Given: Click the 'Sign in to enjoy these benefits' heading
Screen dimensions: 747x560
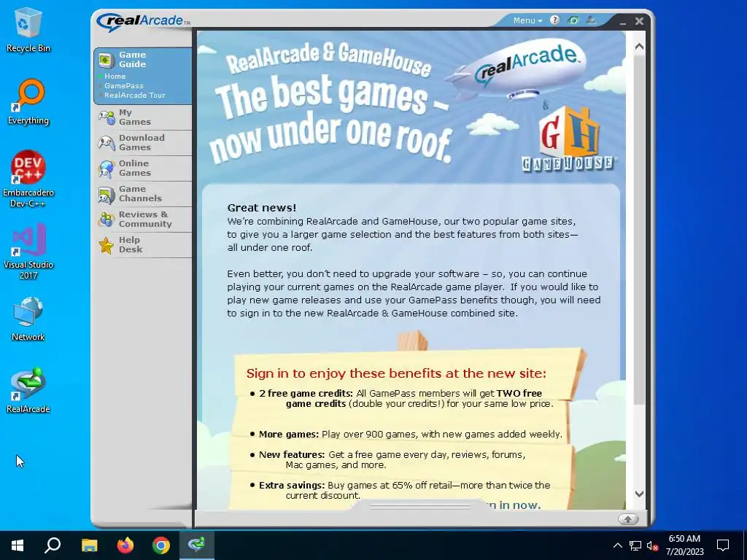Looking at the screenshot, I should [396, 373].
